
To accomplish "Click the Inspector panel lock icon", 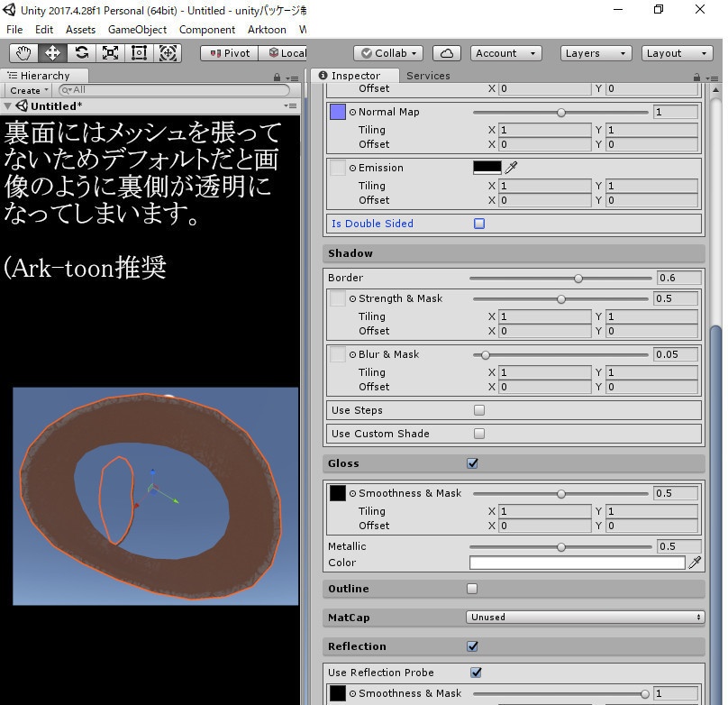I will [x=696, y=77].
